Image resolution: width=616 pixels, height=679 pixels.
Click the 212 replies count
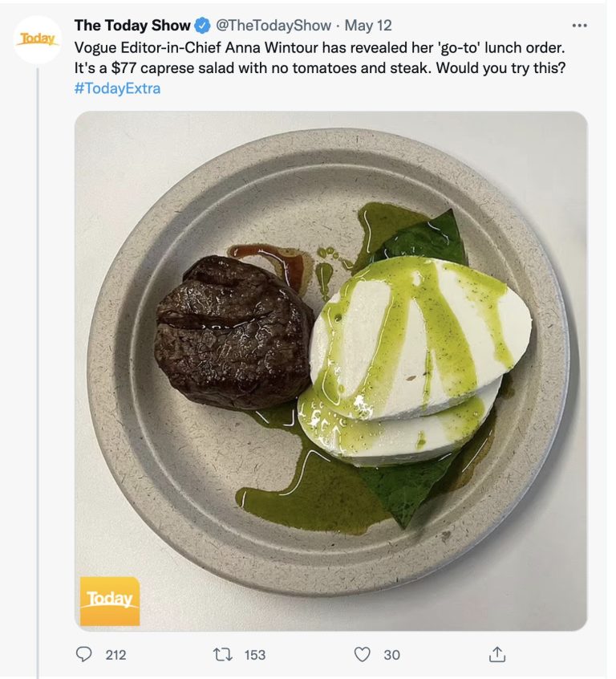[x=115, y=655]
